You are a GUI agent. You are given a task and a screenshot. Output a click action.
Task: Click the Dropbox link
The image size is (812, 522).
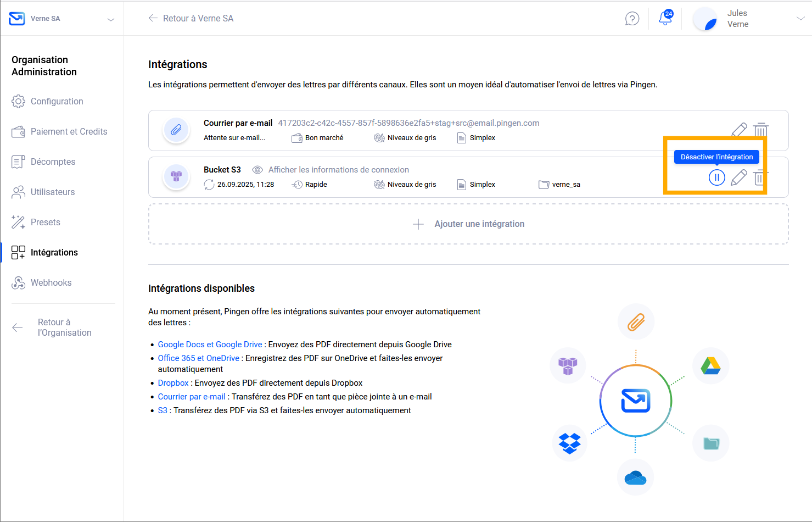[x=173, y=383]
